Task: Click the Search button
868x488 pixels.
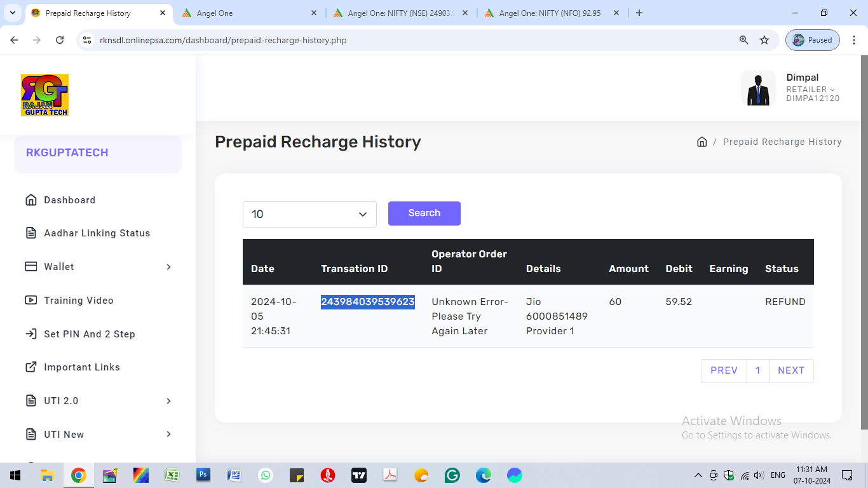Action: tap(424, 213)
